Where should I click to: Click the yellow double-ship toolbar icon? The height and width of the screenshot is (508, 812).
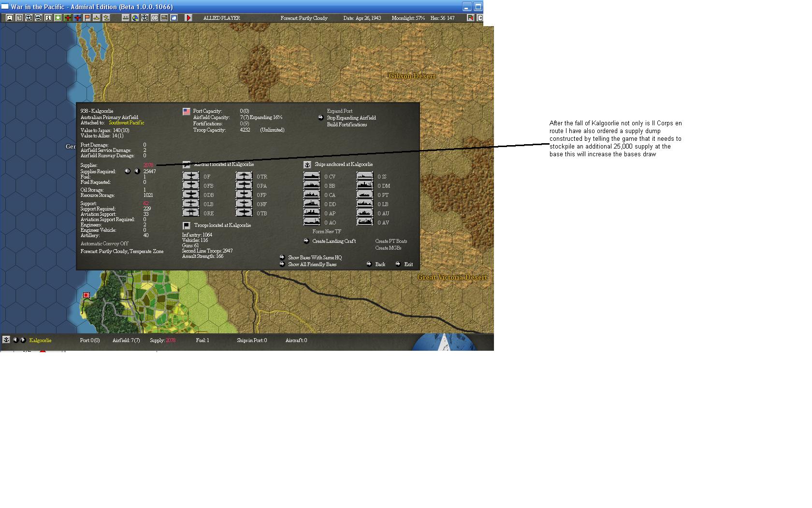tap(106, 18)
